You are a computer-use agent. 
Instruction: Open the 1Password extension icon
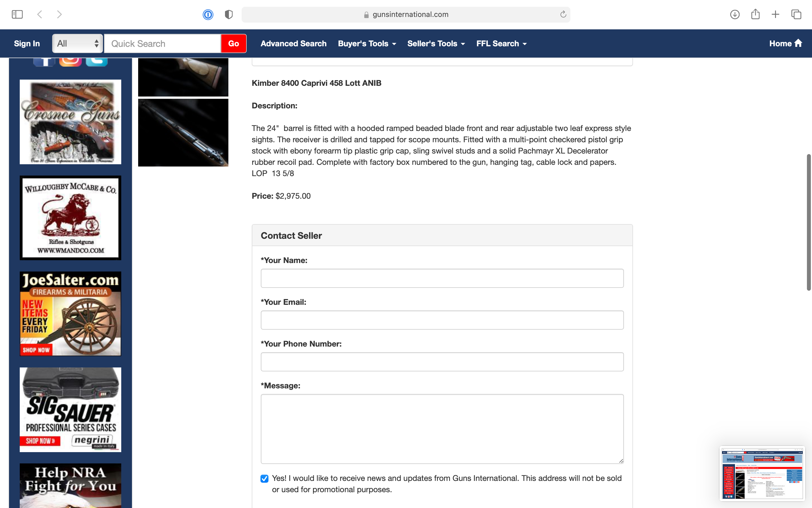coord(208,14)
